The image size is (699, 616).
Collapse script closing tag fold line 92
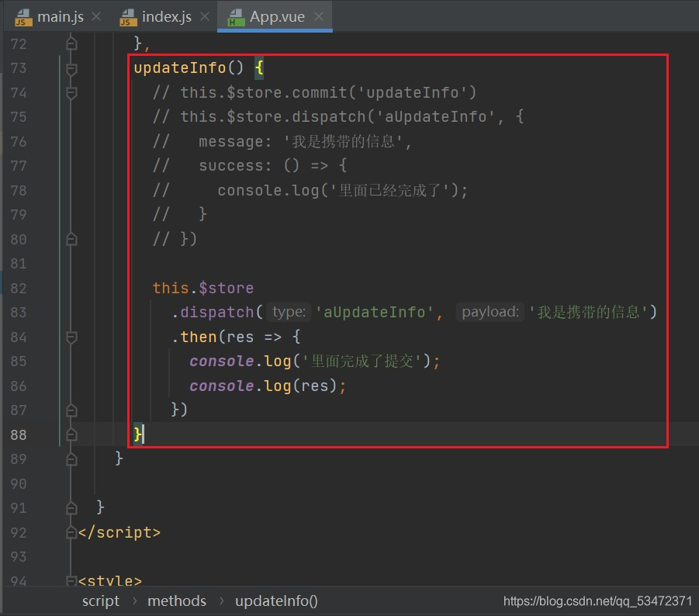(x=71, y=532)
